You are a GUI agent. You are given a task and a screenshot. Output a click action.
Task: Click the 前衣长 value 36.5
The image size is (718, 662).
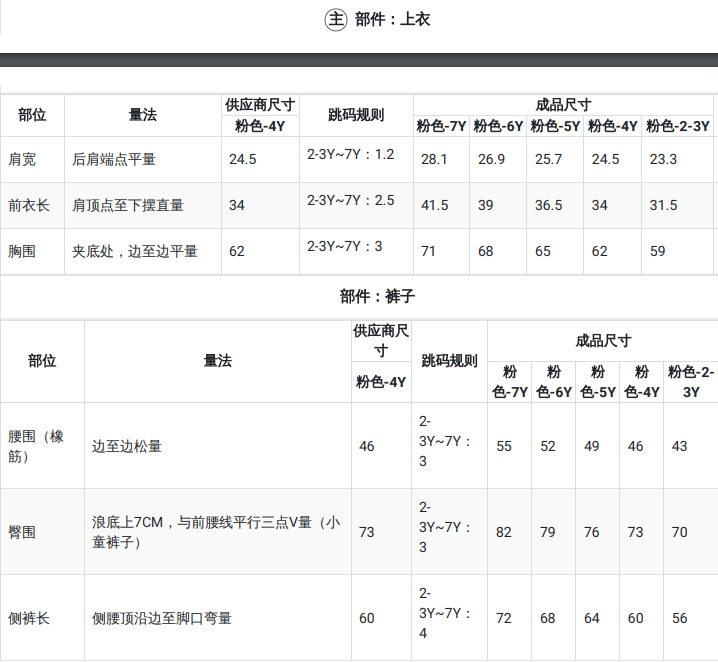pos(549,205)
